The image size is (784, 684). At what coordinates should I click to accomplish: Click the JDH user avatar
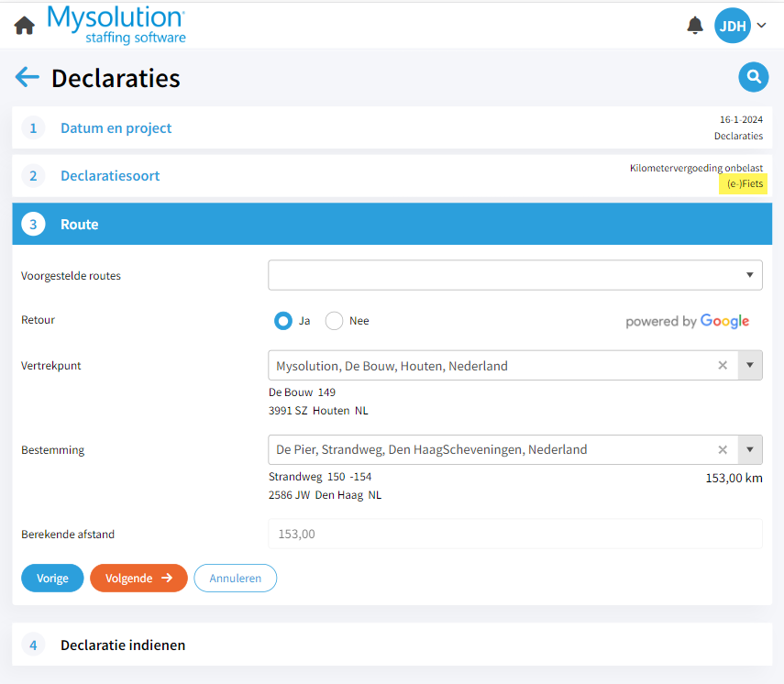[732, 25]
